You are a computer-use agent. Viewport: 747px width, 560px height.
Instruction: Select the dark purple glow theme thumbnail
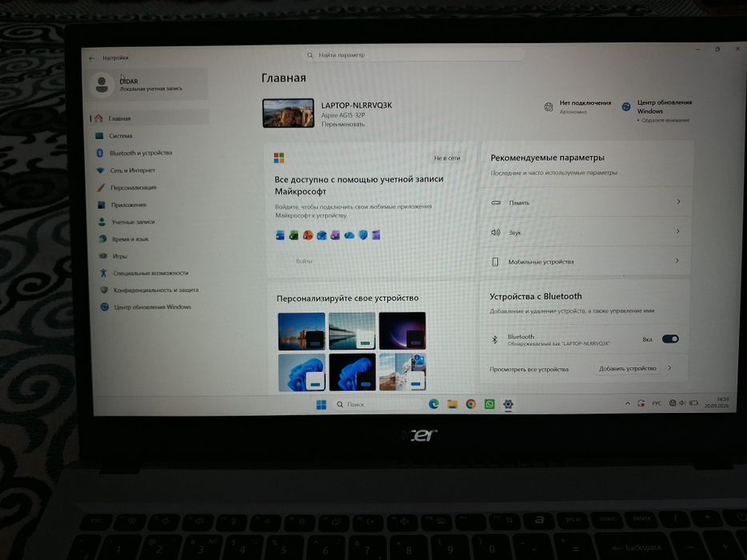coord(403,331)
